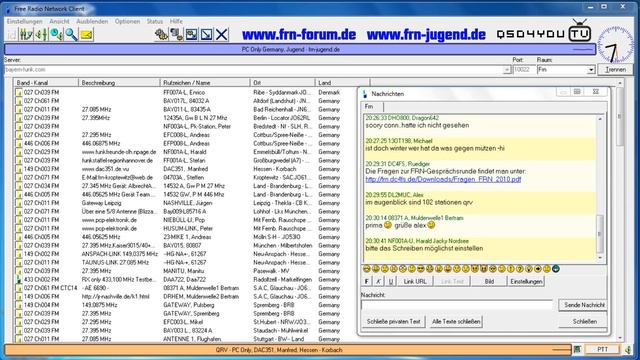The width and height of the screenshot is (640, 360).
Task: Adjust slider in orange QRV status bar
Action: (561, 350)
